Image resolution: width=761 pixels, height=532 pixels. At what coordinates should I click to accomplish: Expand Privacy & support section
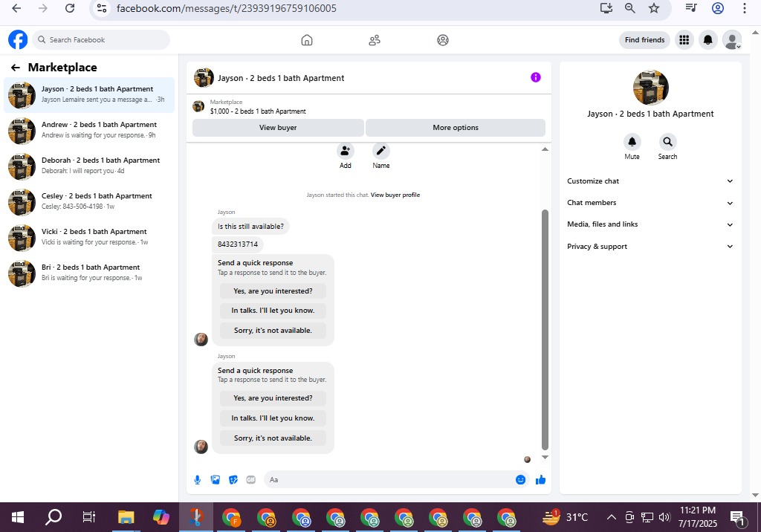[650, 247]
